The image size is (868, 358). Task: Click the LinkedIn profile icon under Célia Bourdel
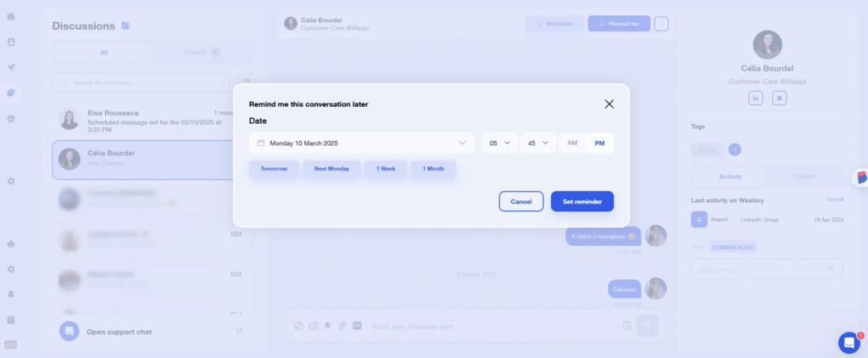pyautogui.click(x=755, y=98)
